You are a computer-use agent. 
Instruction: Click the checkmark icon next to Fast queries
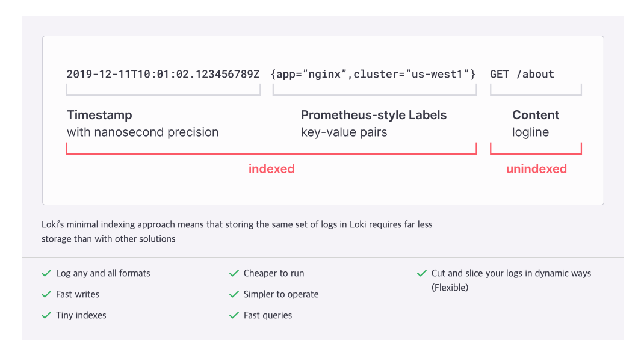point(234,315)
